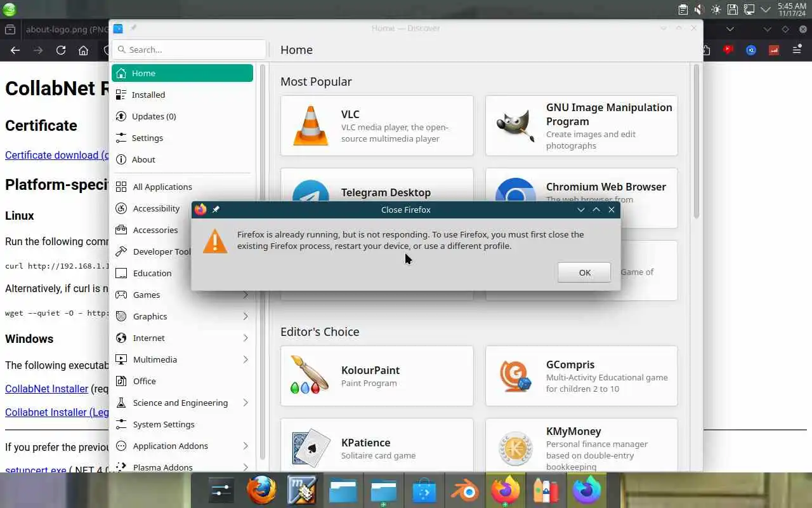Click the red chart extension icon
This screenshot has height=508, width=812.
[x=774, y=50]
